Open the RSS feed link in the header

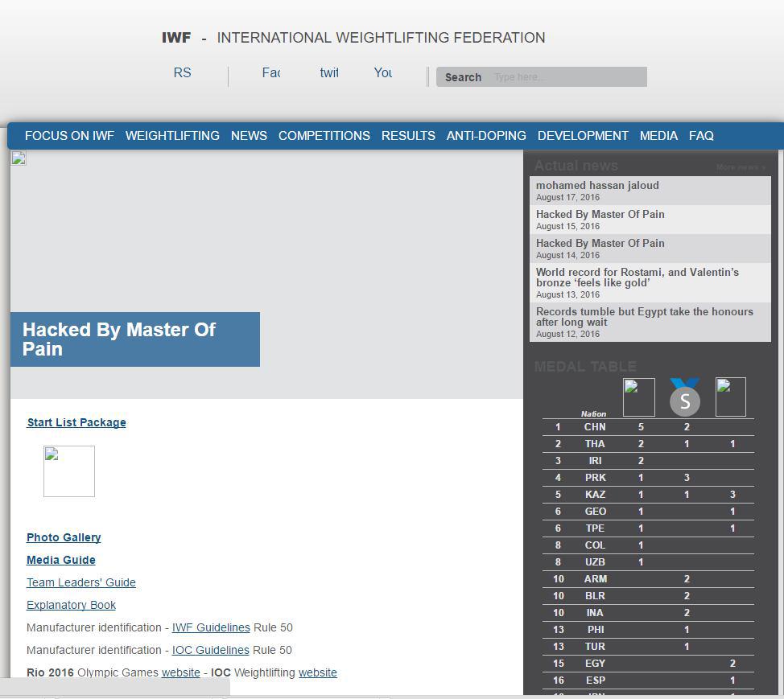182,73
